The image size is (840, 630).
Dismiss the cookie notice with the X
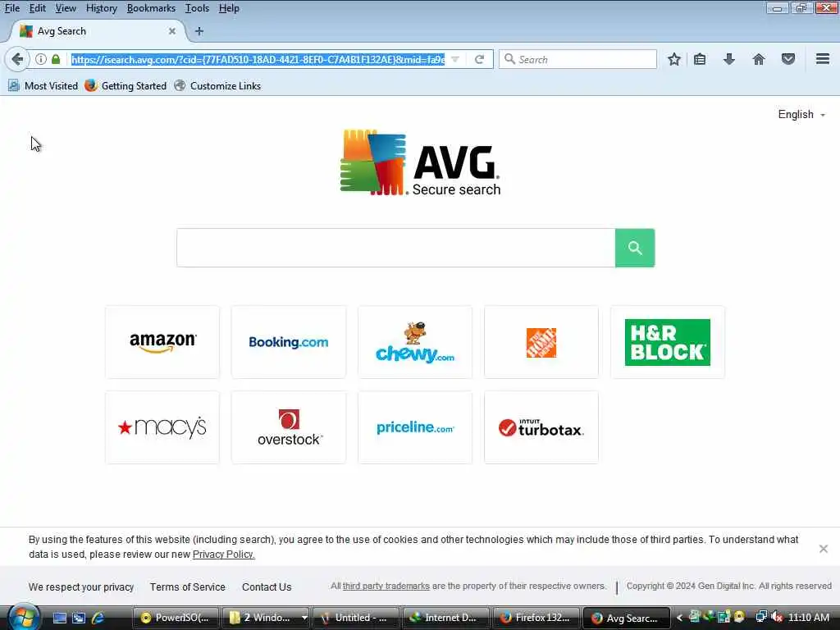click(824, 549)
